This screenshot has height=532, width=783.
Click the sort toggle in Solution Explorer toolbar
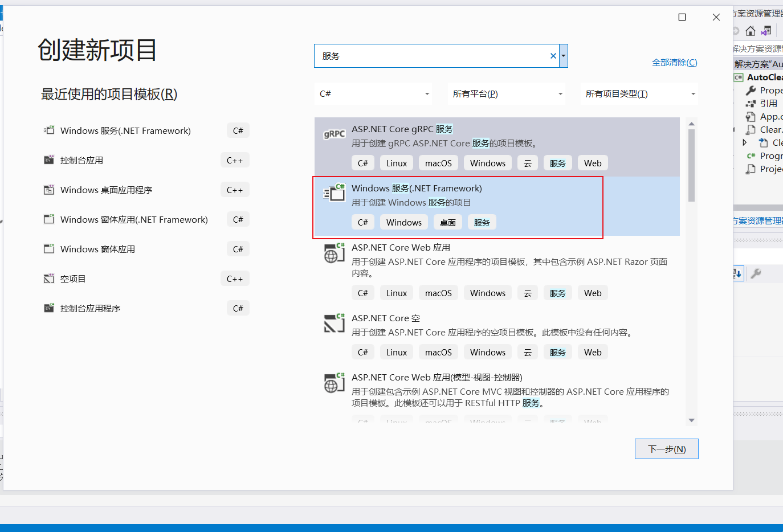tap(739, 273)
